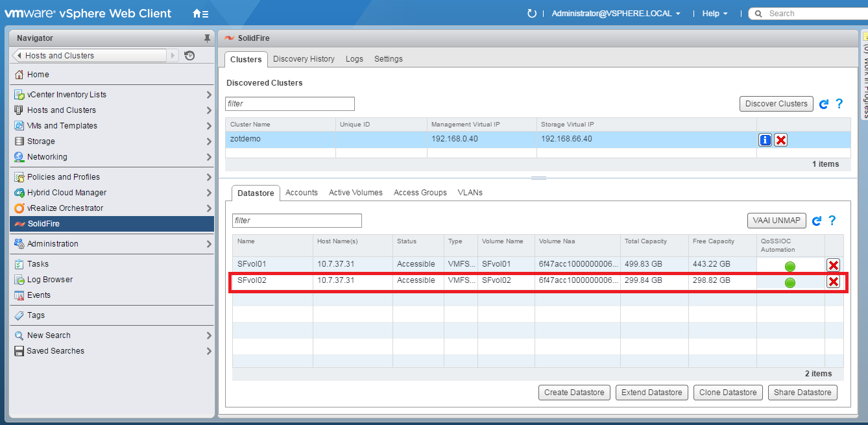Expand the Storage chevron
This screenshot has width=868, height=425.
209,141
